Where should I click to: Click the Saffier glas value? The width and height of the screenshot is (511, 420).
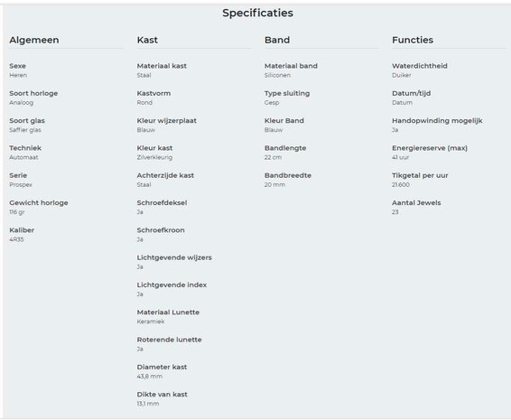(25, 130)
